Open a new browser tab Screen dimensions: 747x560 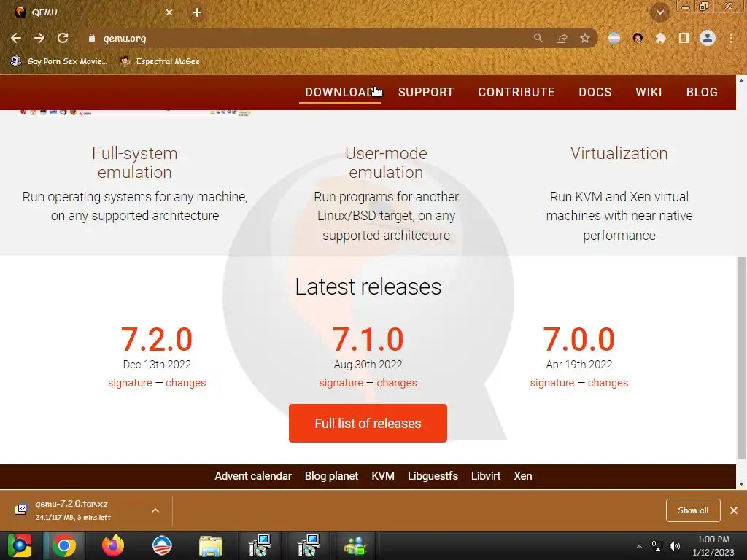coord(197,13)
